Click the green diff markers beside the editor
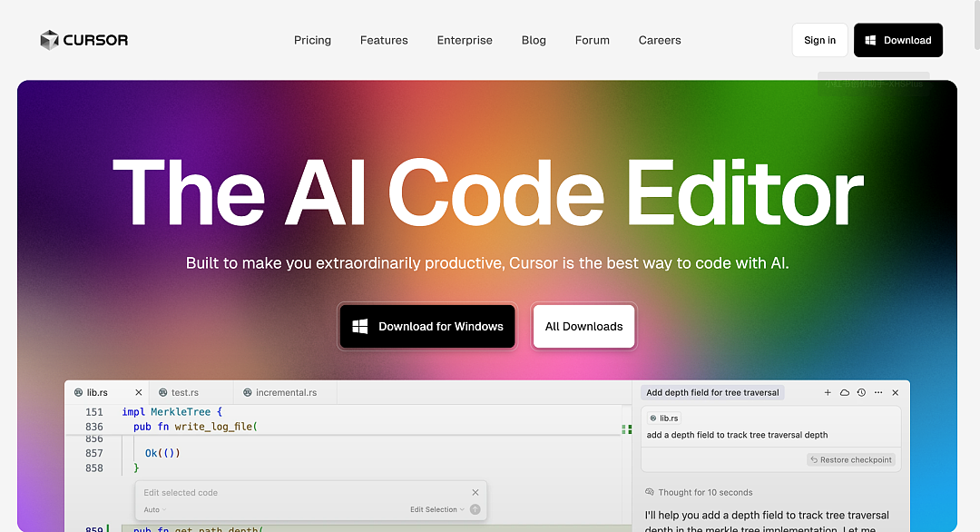The image size is (980, 532). (627, 429)
